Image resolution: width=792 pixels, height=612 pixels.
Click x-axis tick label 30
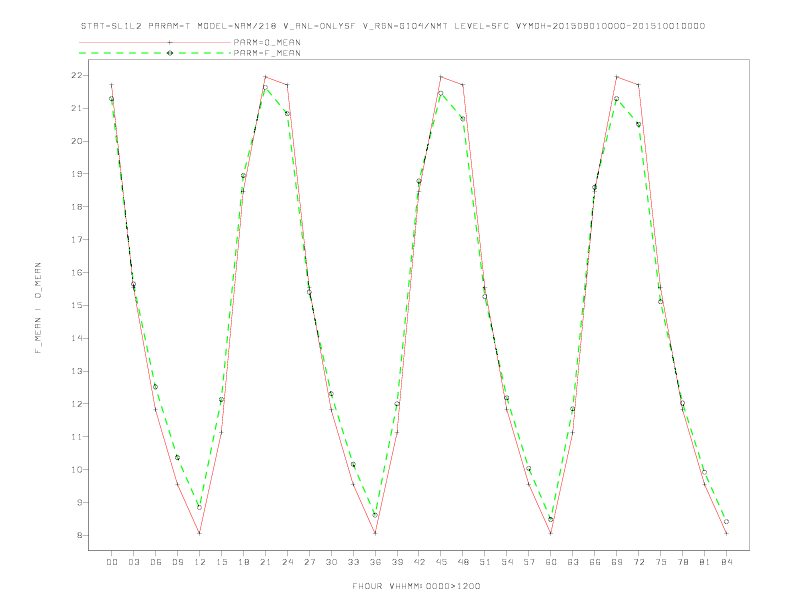point(331,562)
